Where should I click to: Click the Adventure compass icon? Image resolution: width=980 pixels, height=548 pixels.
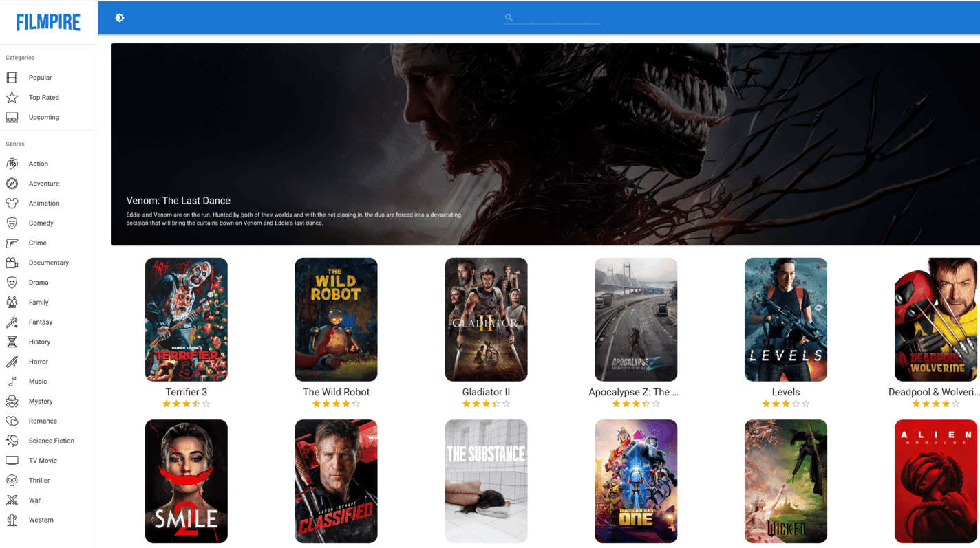(x=12, y=184)
